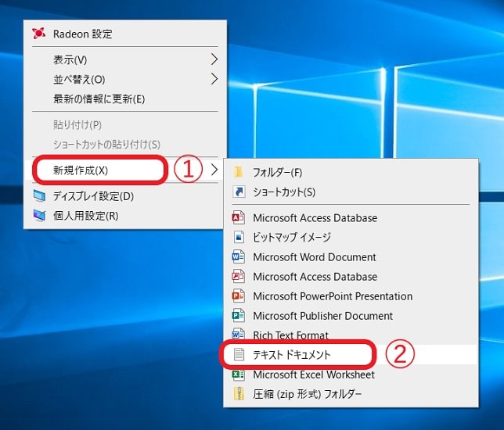This screenshot has width=504, height=430.
Task: Select 貼り付け(P) menu item
Action: [125, 125]
